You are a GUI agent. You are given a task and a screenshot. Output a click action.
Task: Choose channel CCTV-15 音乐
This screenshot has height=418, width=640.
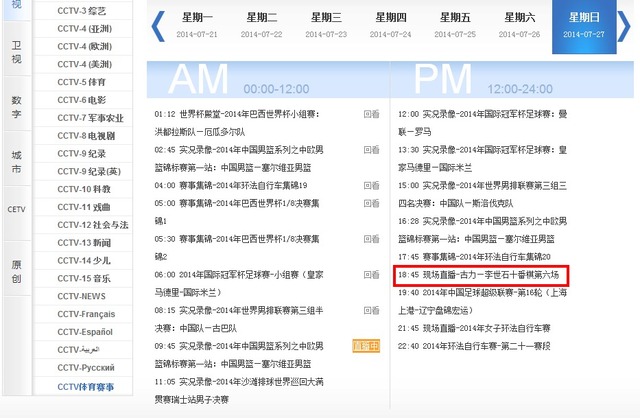(x=83, y=278)
